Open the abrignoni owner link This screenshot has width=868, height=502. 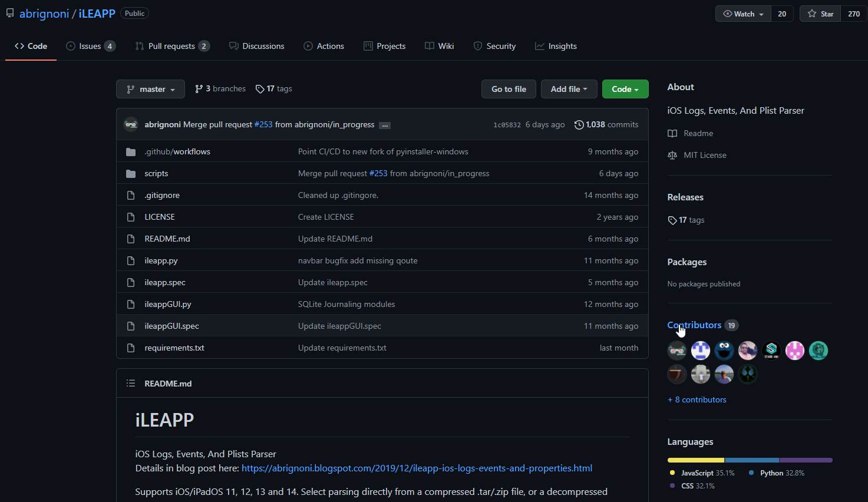tap(44, 14)
